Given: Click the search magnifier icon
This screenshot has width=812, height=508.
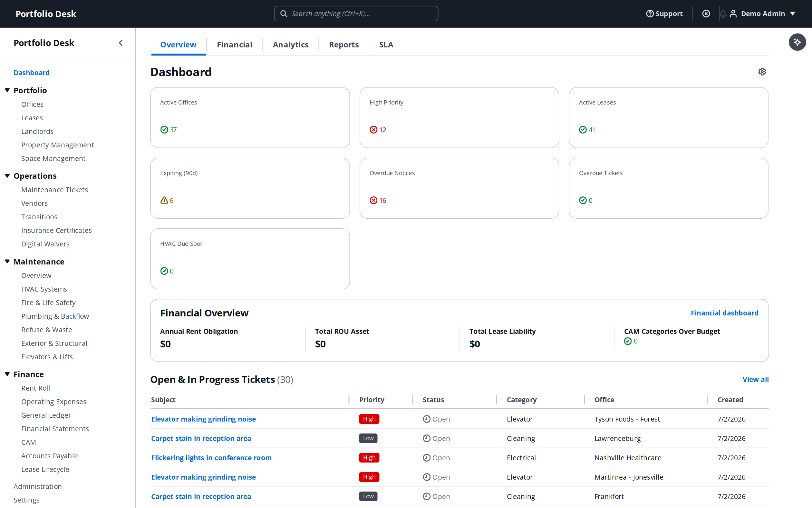Looking at the screenshot, I should point(284,14).
